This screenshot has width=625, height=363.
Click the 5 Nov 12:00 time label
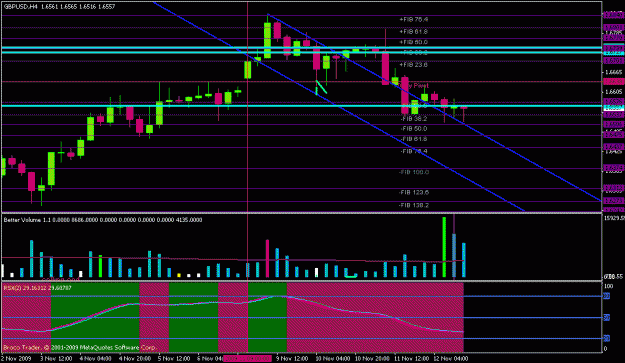coord(174,359)
